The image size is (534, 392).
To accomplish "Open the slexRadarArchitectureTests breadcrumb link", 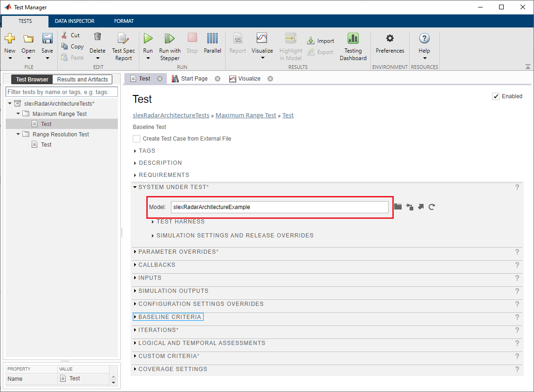I will 171,115.
